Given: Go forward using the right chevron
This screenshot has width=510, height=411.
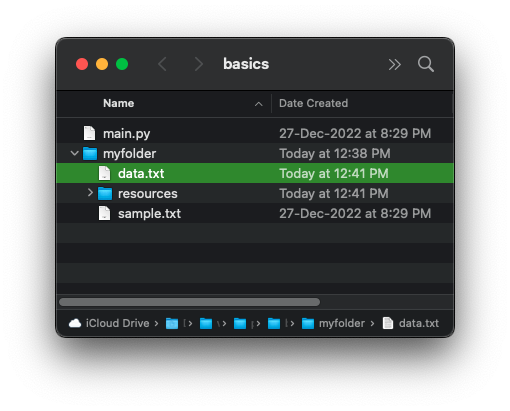Looking at the screenshot, I should tap(199, 64).
